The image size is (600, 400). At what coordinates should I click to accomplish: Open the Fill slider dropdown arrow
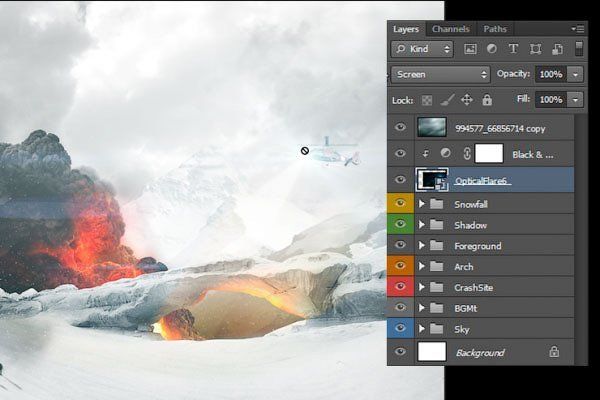(575, 100)
